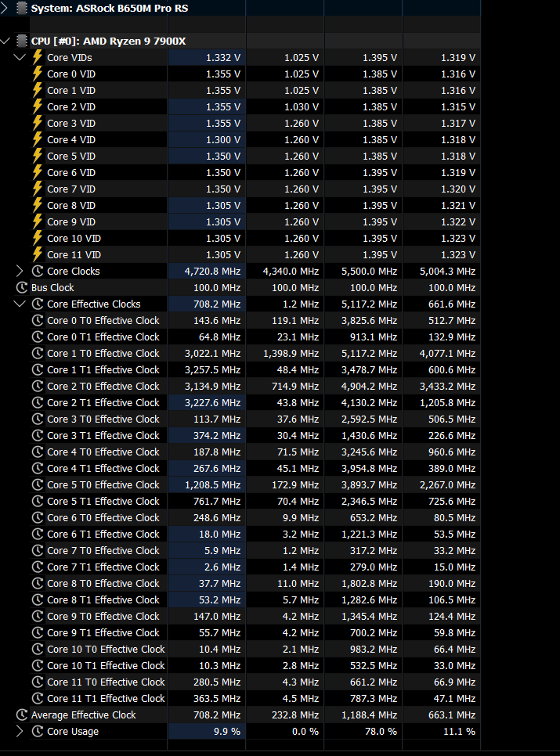Expand the Core Clocks group

(20, 271)
